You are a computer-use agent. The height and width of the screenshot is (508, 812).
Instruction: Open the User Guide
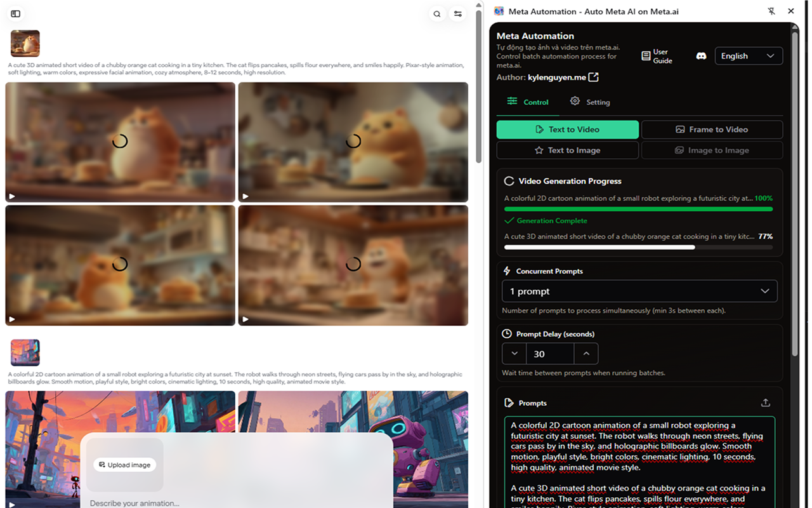(x=657, y=56)
